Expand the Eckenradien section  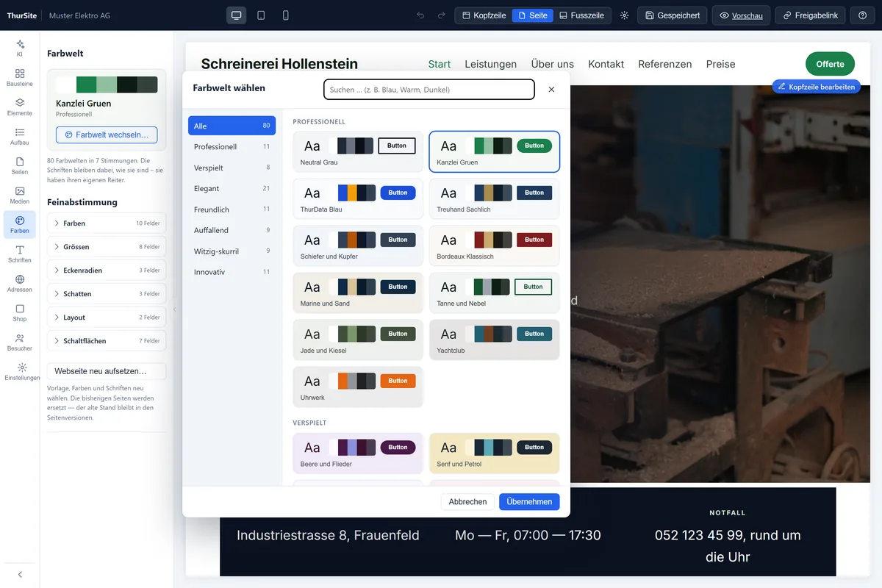click(x=107, y=270)
